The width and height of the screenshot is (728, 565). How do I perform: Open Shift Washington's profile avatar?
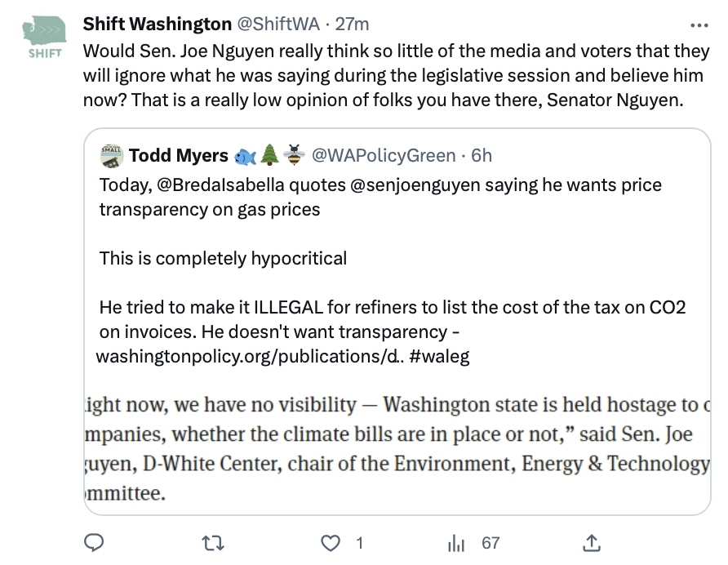(x=45, y=38)
